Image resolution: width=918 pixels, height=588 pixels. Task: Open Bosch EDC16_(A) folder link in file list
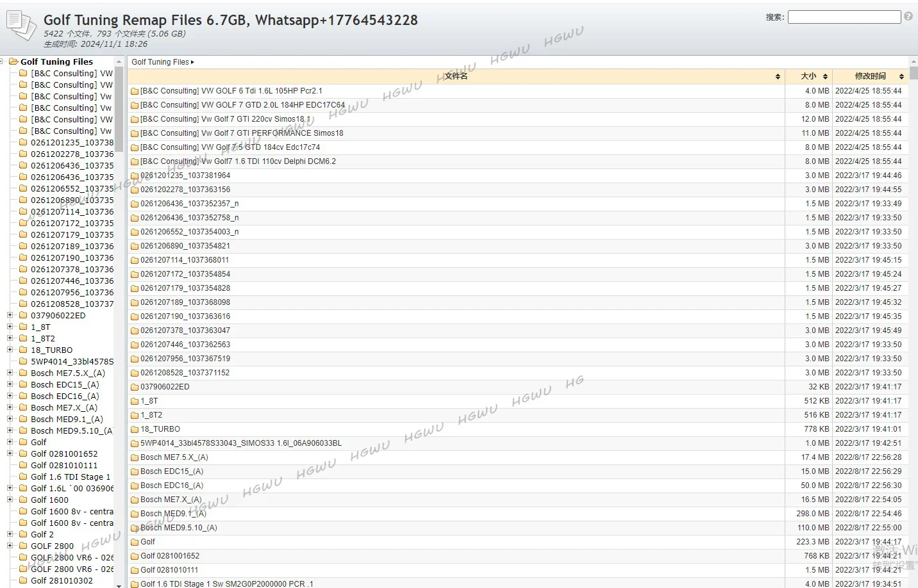click(x=172, y=486)
